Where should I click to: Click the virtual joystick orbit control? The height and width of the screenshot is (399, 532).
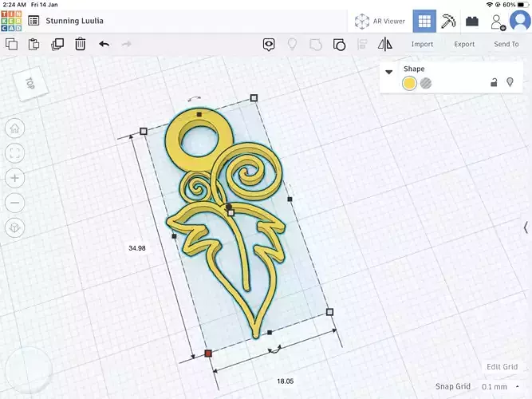[x=29, y=370]
